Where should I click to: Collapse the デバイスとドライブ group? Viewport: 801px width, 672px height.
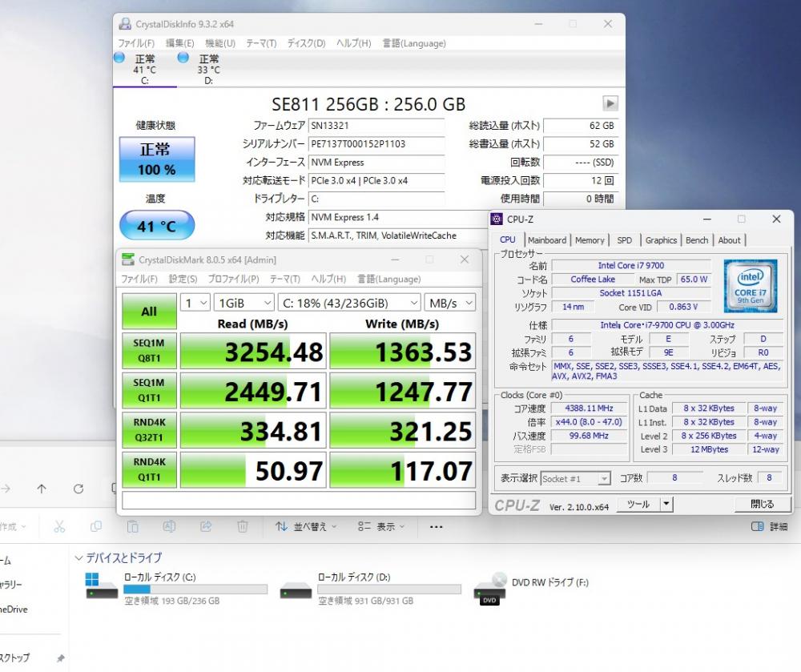78,557
